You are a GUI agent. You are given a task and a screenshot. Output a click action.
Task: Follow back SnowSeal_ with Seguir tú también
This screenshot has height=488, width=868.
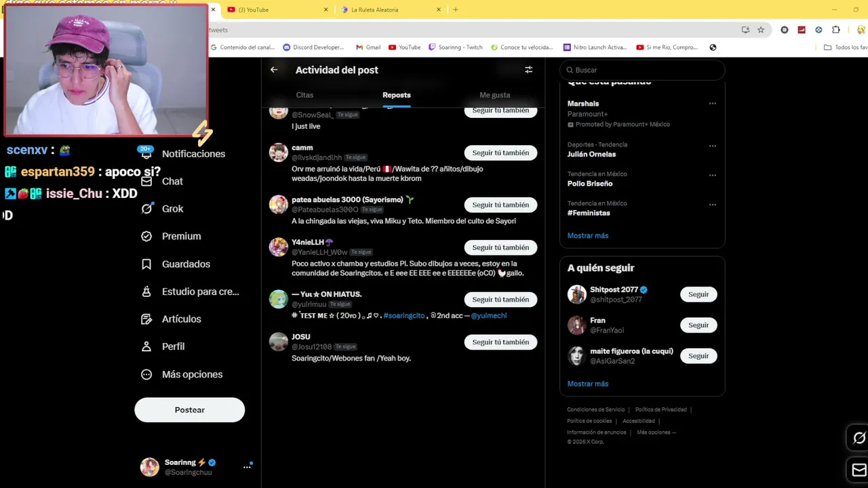coord(500,112)
